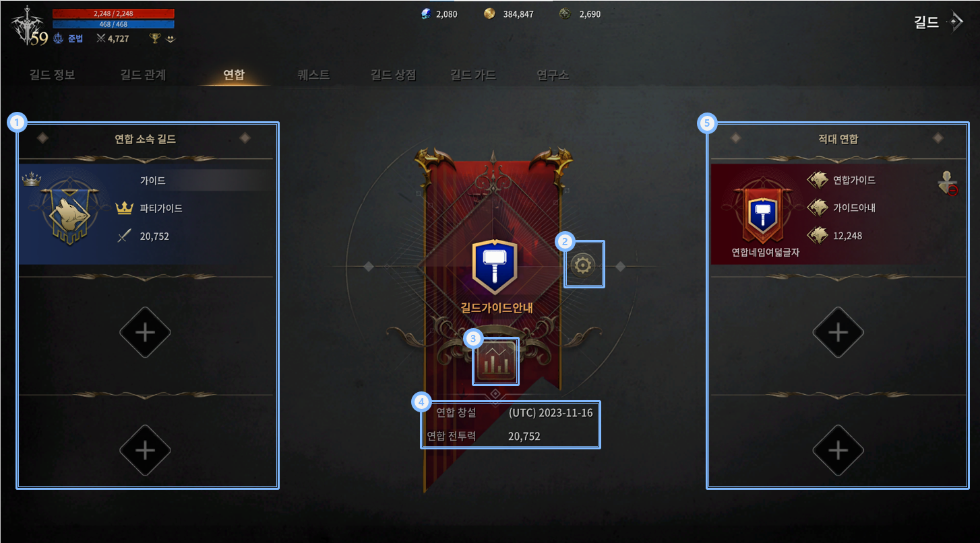
Task: Click the remove hostile alliance icon
Action: click(948, 183)
